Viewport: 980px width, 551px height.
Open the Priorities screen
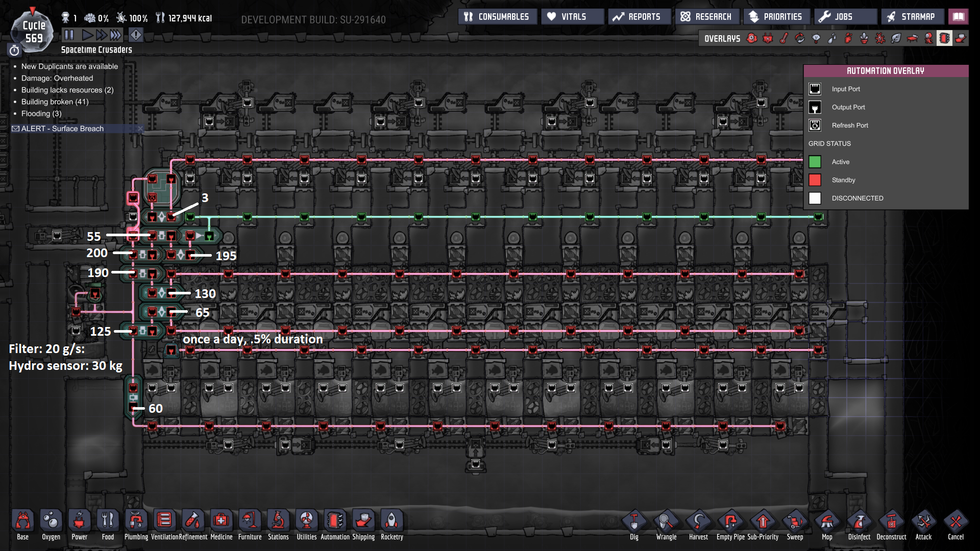click(x=776, y=17)
